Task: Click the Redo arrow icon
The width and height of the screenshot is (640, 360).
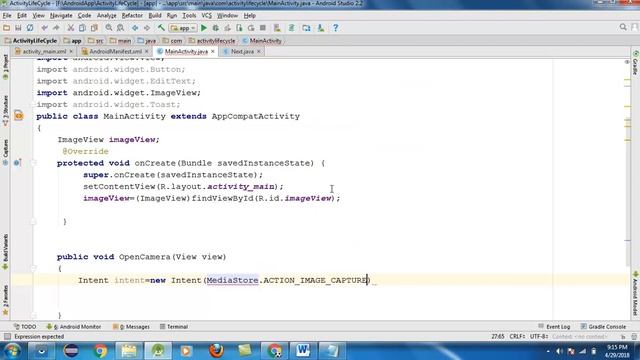Action: pos(56,28)
